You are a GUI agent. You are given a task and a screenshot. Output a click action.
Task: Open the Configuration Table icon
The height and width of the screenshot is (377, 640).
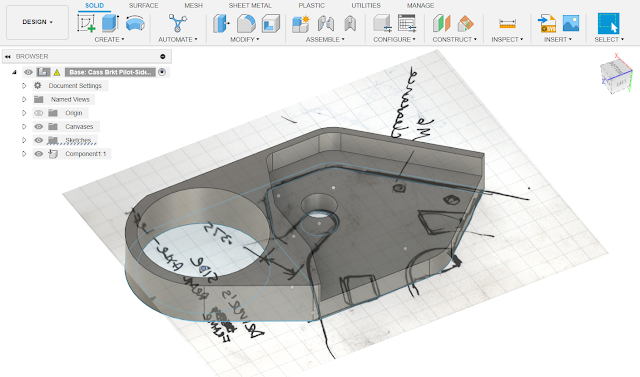pyautogui.click(x=407, y=23)
